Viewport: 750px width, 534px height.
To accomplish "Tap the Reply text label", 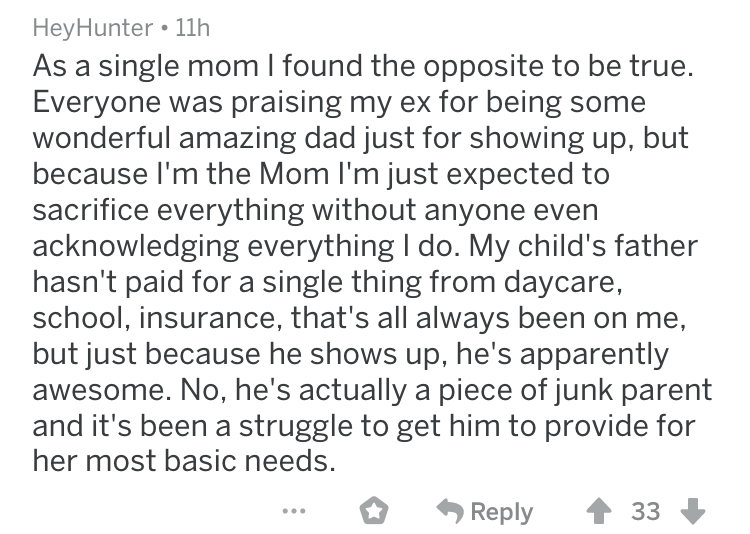I will pyautogui.click(x=501, y=512).
